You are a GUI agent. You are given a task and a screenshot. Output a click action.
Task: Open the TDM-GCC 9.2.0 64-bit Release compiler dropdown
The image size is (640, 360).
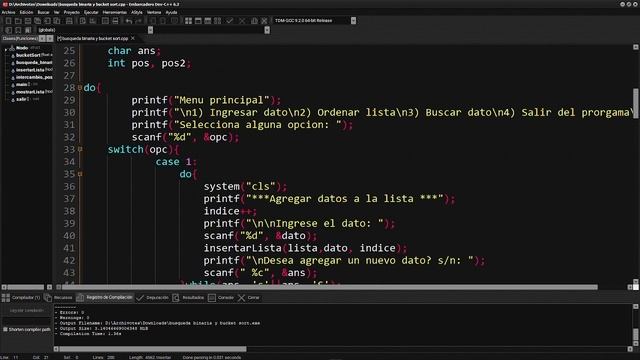353,20
